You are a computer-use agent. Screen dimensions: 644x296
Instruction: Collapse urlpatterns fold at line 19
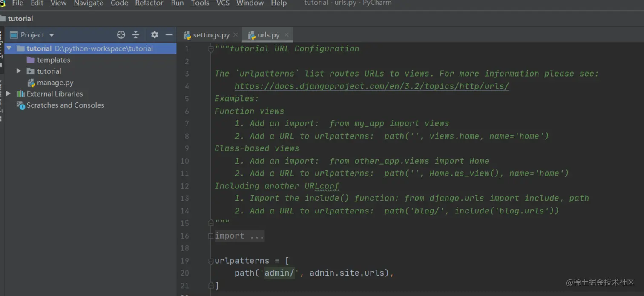tap(211, 261)
